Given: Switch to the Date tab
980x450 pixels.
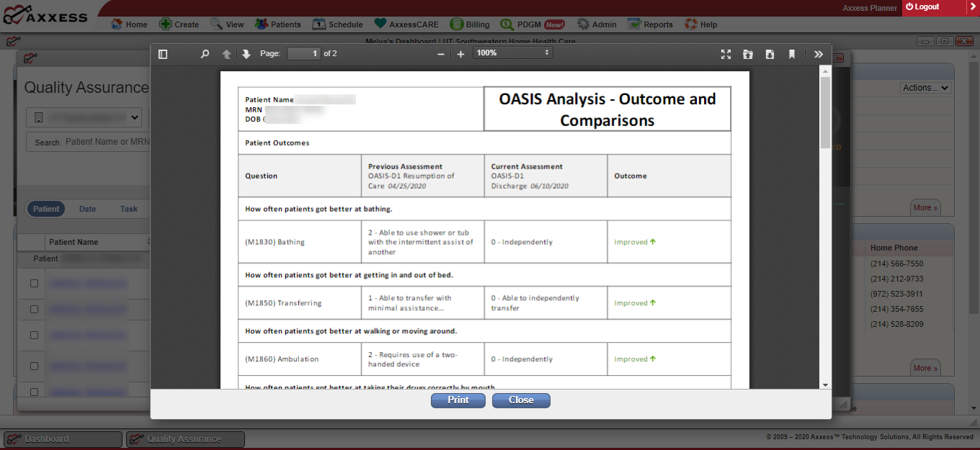Looking at the screenshot, I should (x=87, y=209).
